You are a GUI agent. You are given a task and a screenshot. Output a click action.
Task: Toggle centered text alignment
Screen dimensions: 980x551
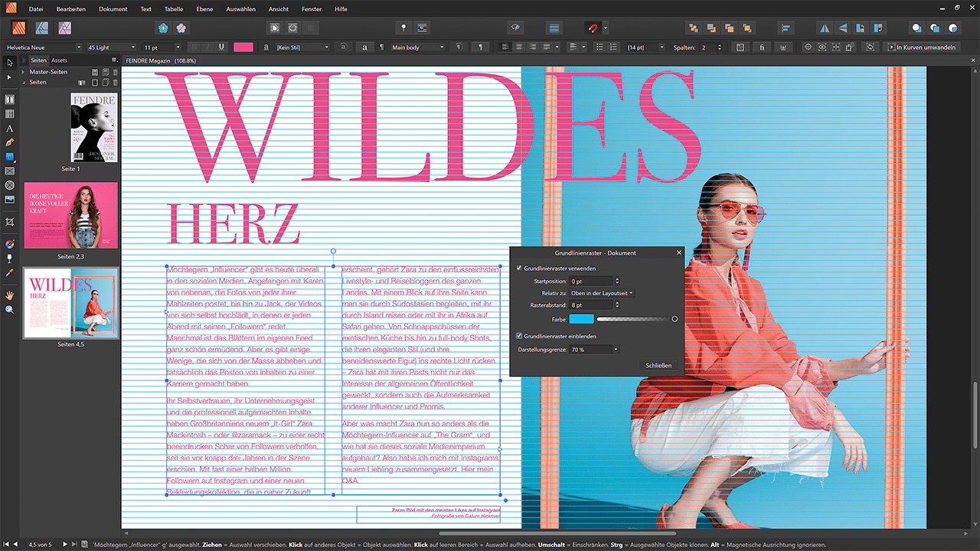click(519, 47)
